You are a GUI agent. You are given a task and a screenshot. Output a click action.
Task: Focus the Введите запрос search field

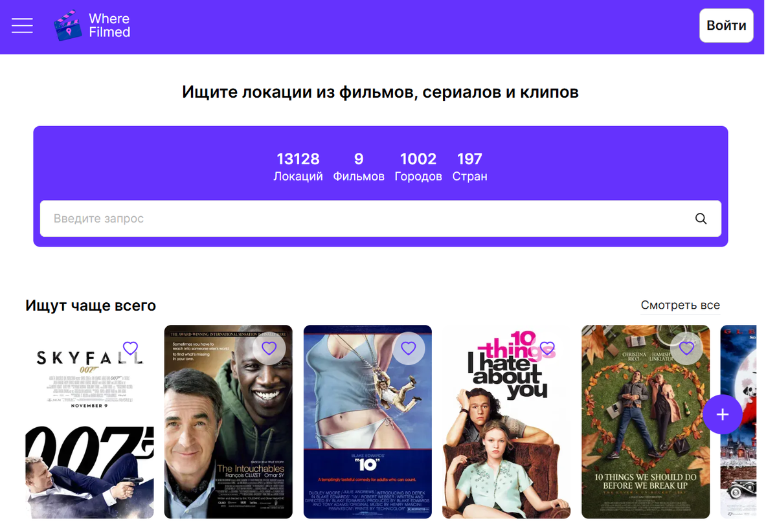[x=381, y=219]
